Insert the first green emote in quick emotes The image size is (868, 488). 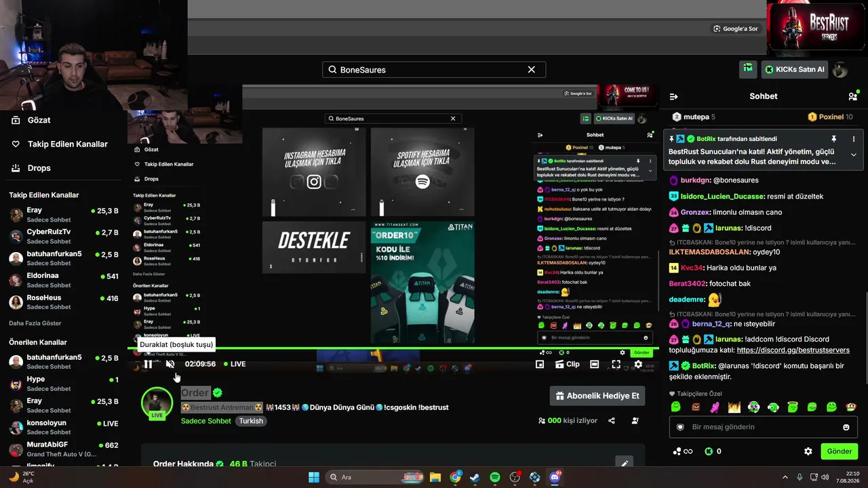(x=675, y=407)
